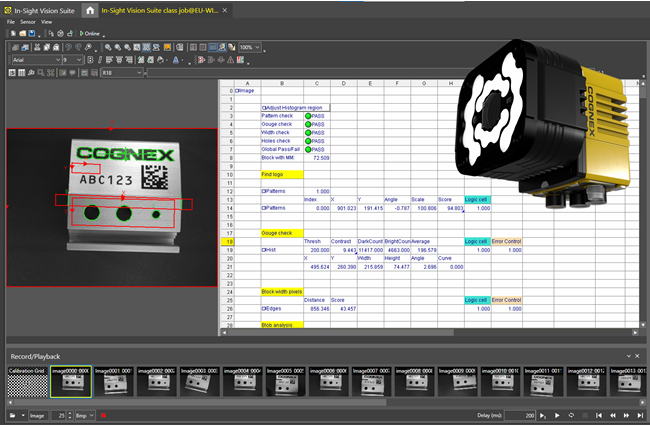Open the 100% zoom dropdown
650x427 pixels.
coord(249,47)
